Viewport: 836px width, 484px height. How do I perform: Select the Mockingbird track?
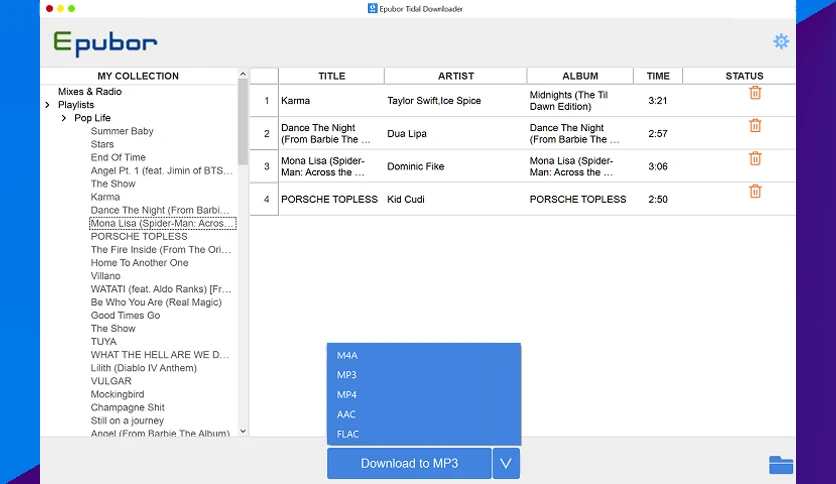click(117, 394)
